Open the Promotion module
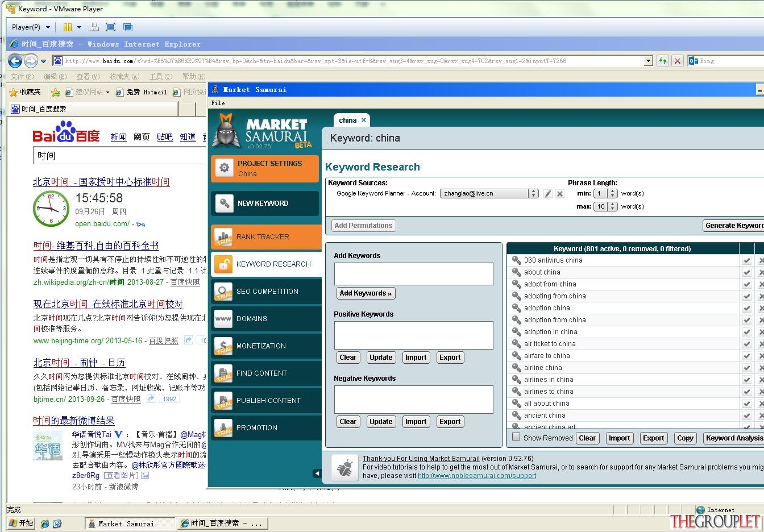764x532 pixels. coord(265,428)
